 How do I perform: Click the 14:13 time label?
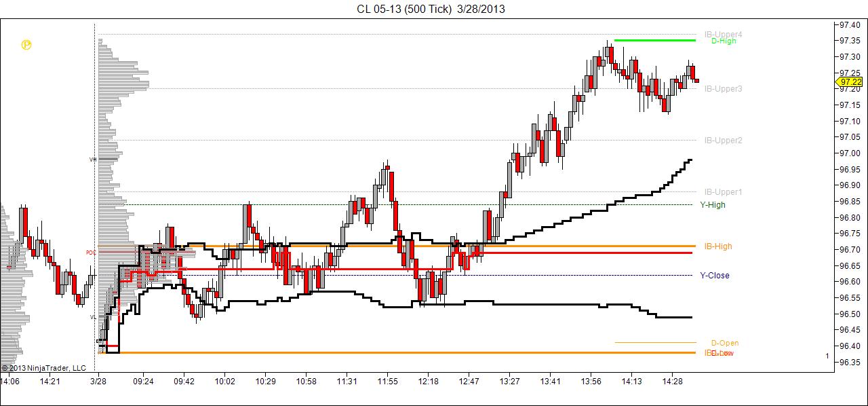click(x=631, y=382)
